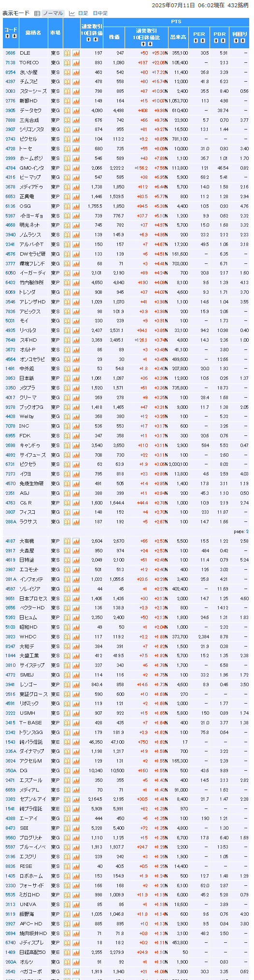Open stock code 3686 link

tap(10, 53)
